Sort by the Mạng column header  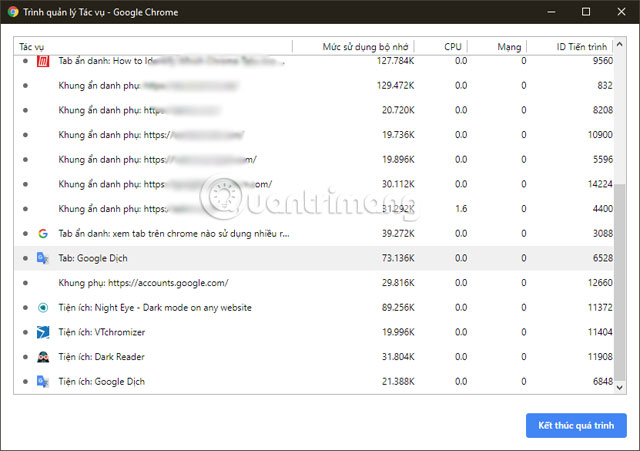509,47
